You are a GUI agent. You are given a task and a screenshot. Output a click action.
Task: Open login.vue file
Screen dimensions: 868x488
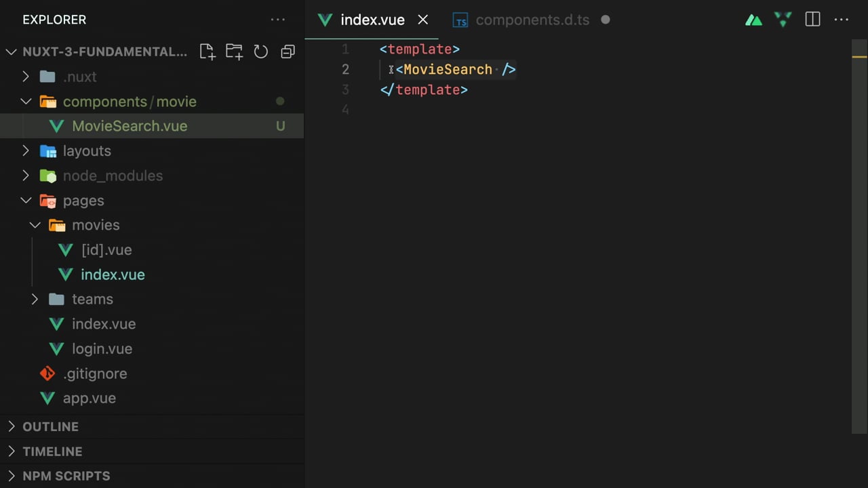tap(102, 348)
